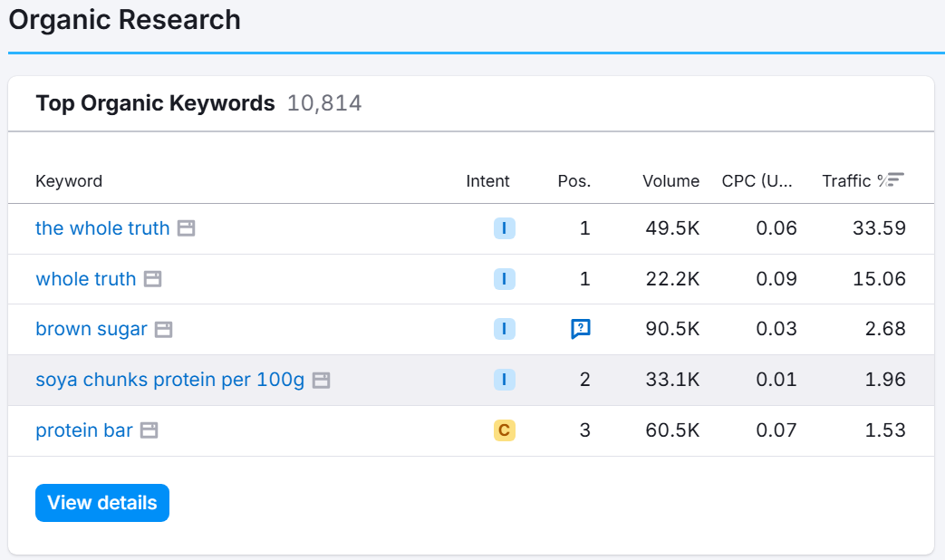Open the 'whole truth' keyword link
The height and width of the screenshot is (560, 945).
click(x=85, y=279)
